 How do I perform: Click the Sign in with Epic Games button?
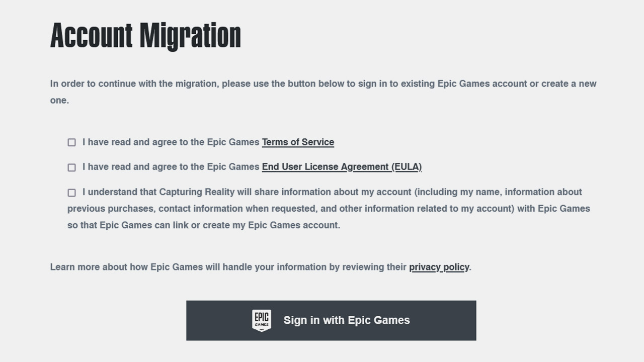(331, 320)
